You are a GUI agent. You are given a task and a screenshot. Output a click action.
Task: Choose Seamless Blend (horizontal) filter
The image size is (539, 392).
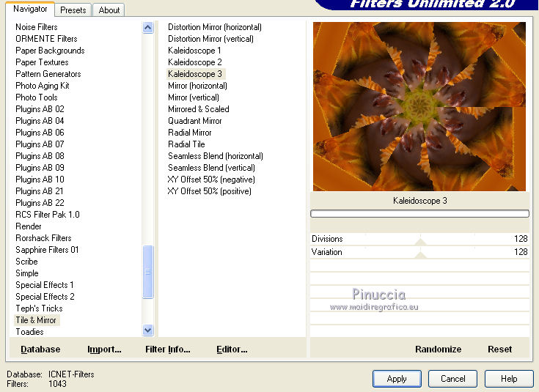pos(216,155)
